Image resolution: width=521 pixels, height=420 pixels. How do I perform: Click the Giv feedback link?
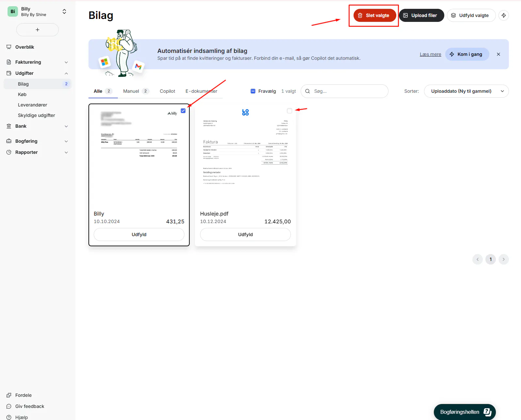click(30, 406)
